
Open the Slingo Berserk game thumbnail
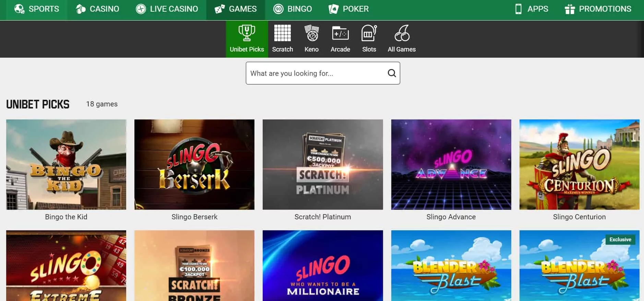click(194, 164)
